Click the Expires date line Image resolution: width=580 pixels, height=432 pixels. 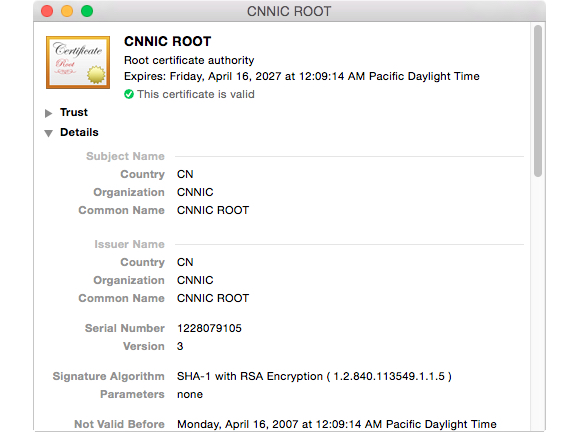(x=302, y=76)
